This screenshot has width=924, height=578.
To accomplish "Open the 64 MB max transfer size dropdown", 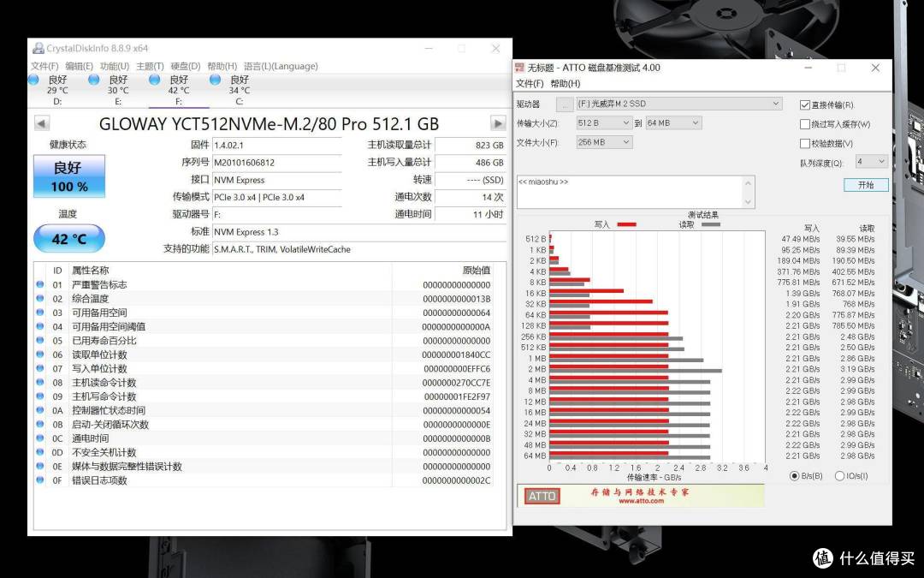I will (x=673, y=122).
